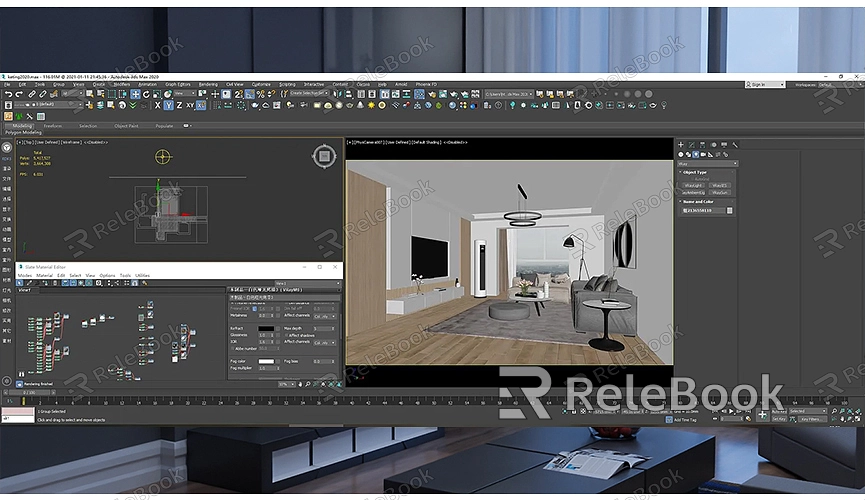Open the Sign In dropdown

[x=765, y=84]
